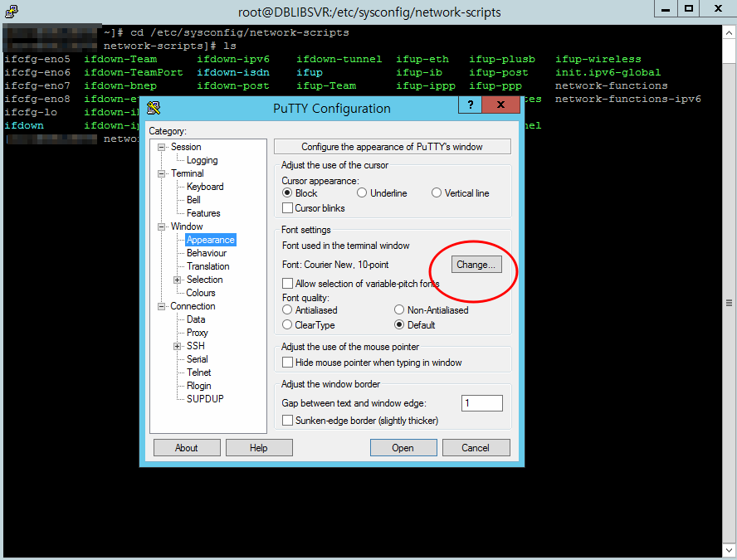Click ifdown-TeamPort in terminal listing

pos(134,72)
